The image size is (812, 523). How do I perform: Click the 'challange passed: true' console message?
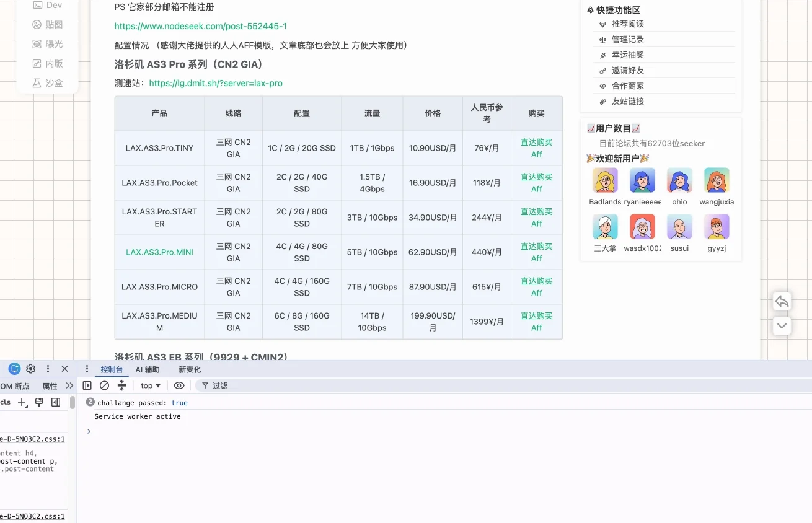tap(143, 403)
